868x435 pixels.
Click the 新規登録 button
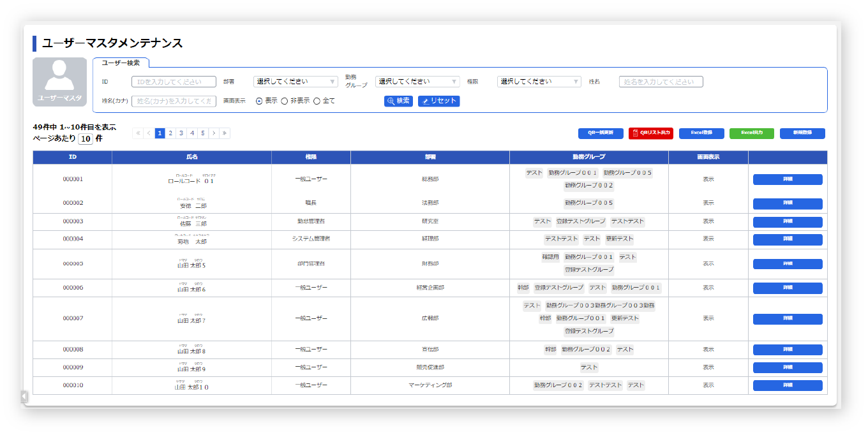[x=802, y=133]
